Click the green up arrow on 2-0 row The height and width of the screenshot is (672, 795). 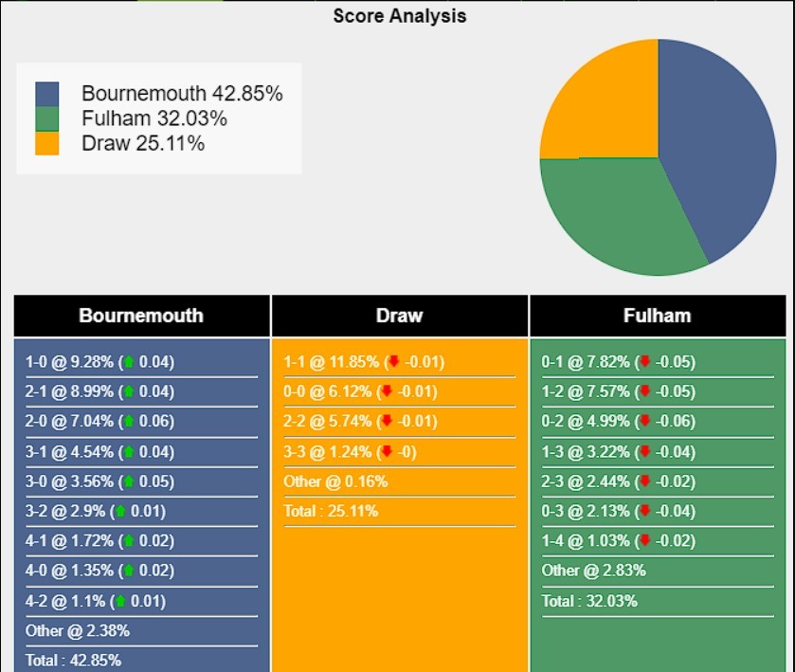[129, 421]
